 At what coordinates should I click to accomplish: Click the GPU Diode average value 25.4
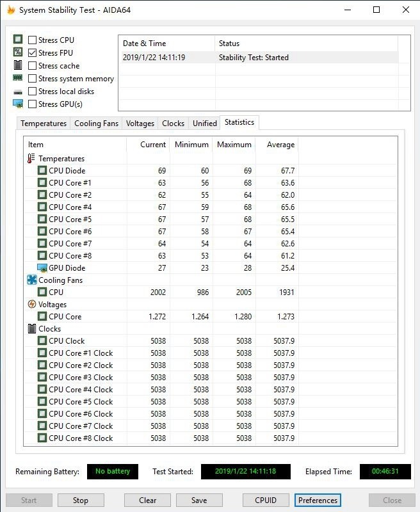pyautogui.click(x=287, y=268)
